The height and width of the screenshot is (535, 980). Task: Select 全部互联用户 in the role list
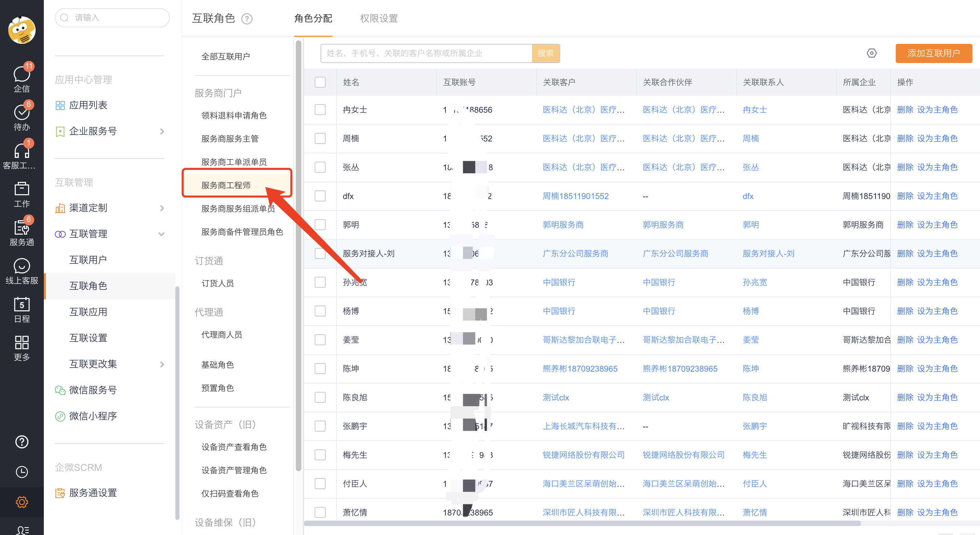click(226, 57)
